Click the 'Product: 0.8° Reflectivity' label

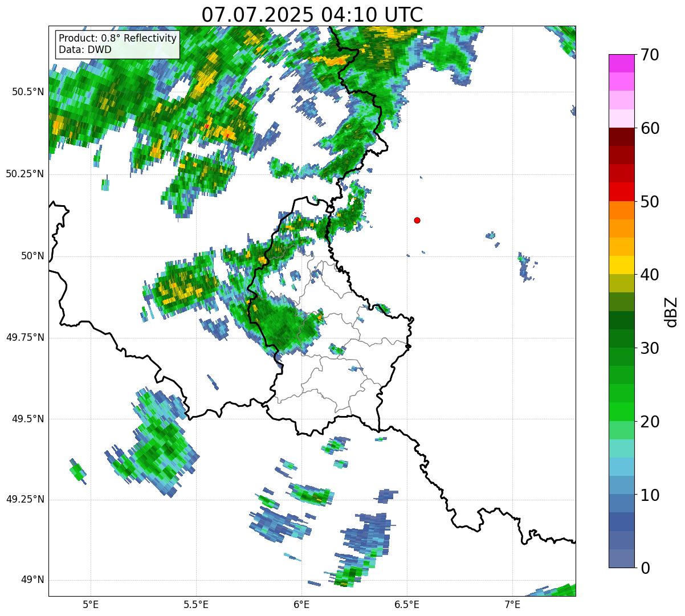[x=118, y=38]
